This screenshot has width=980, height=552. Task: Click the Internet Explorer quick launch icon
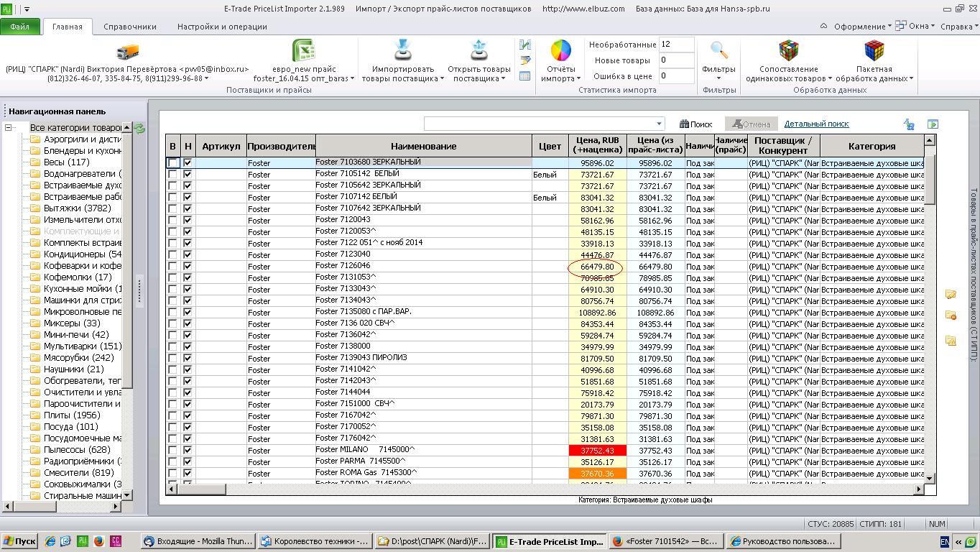[x=50, y=541]
